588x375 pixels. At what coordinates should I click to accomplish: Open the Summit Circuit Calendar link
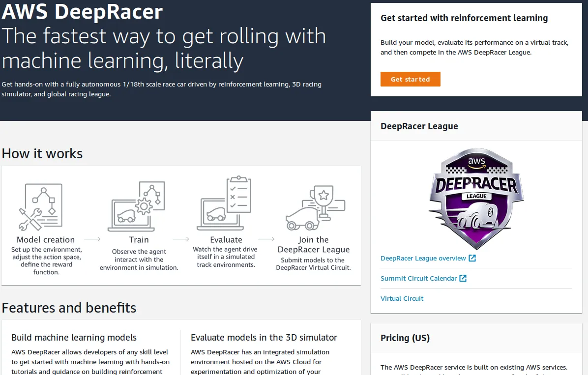[x=418, y=278]
